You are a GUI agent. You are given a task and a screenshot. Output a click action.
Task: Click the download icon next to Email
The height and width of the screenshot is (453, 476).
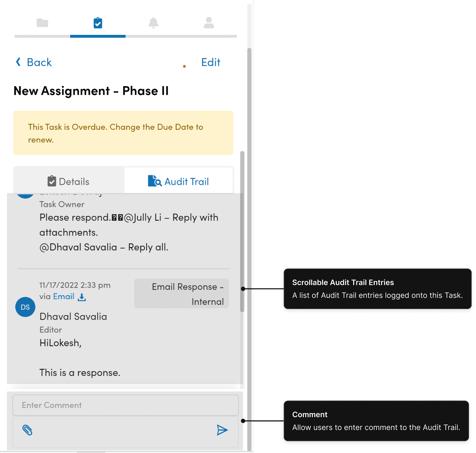point(82,297)
